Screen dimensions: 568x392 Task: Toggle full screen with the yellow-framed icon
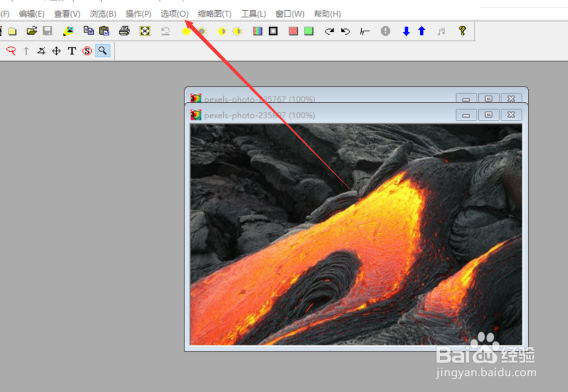pyautogui.click(x=145, y=31)
